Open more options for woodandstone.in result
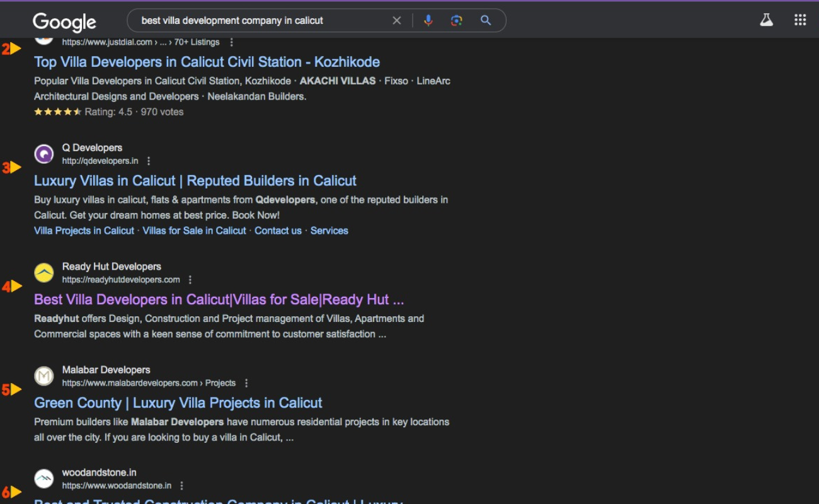The image size is (819, 504). click(181, 486)
